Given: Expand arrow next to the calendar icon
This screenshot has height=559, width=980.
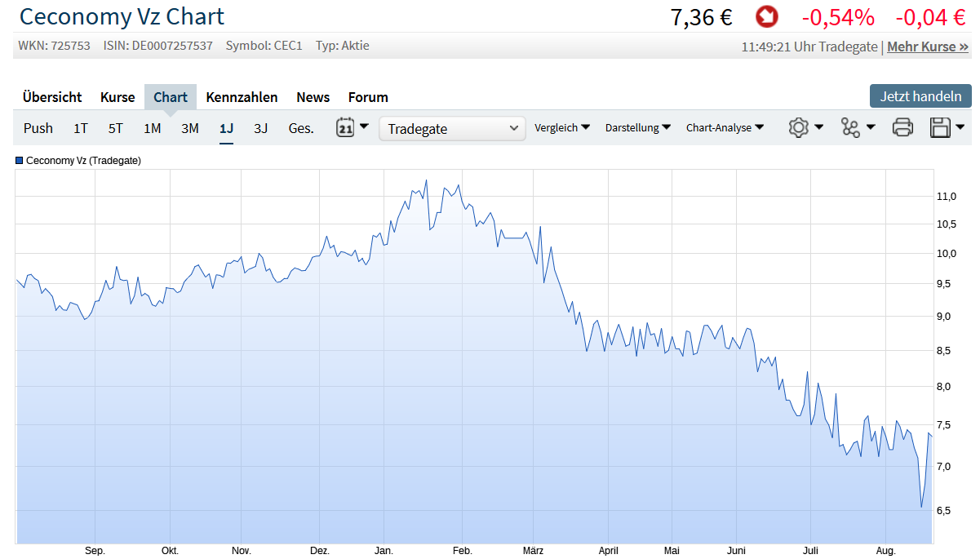Looking at the screenshot, I should (x=364, y=126).
